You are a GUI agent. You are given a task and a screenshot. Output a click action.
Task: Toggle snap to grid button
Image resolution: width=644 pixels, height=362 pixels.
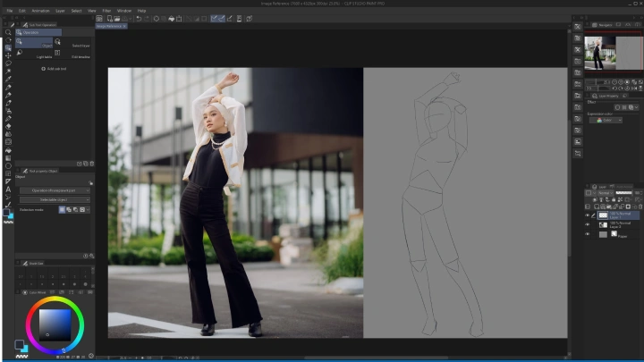click(230, 19)
